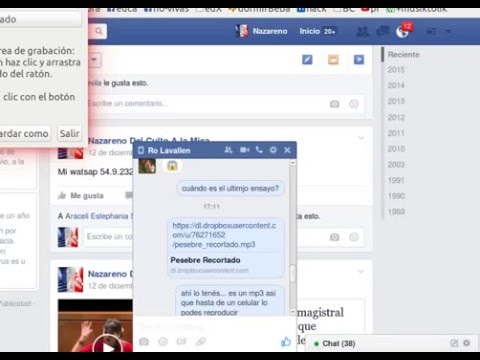Screen dimensions: 480x360
Task: Attach a photo using the chat camera icon
Action: point(144,342)
